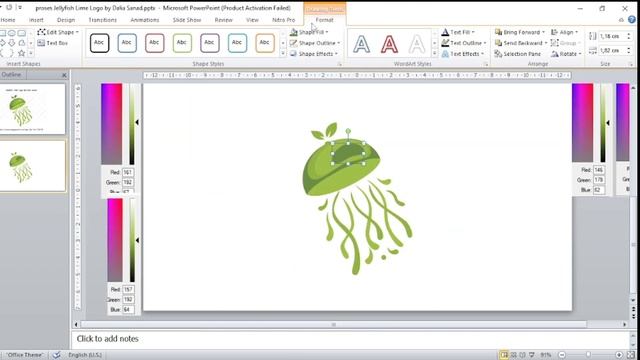
Task: Select the Format tab under Drawing Tools
Action: [x=324, y=20]
